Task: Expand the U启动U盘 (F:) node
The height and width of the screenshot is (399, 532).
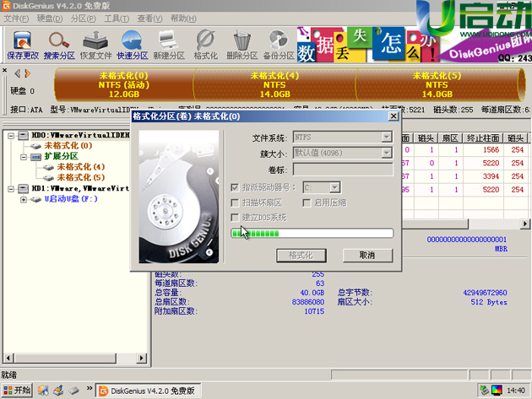Action: coord(24,200)
